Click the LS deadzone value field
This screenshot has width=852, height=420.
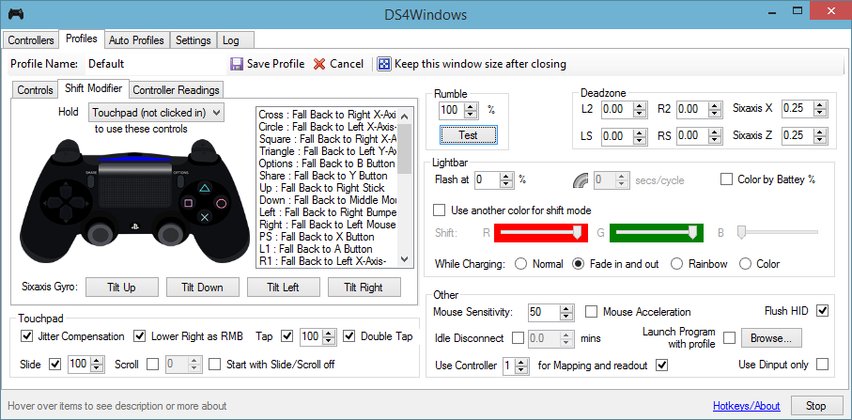point(617,136)
